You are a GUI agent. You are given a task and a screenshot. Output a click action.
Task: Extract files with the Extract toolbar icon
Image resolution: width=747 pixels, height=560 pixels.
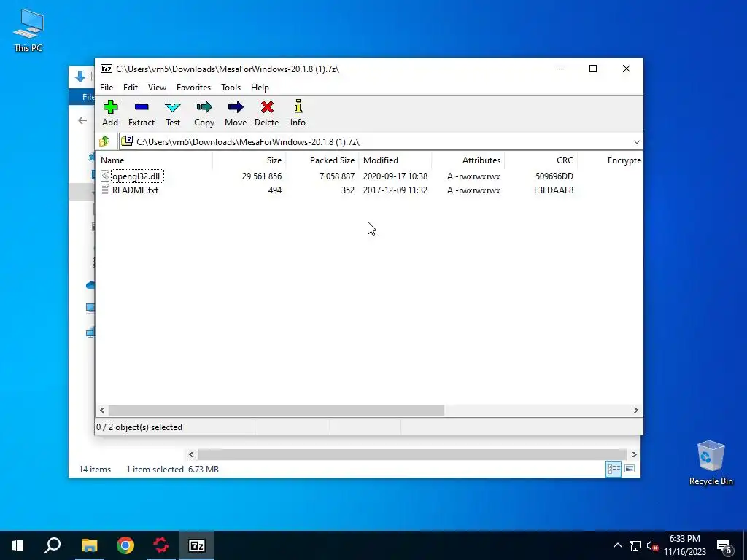(142, 113)
